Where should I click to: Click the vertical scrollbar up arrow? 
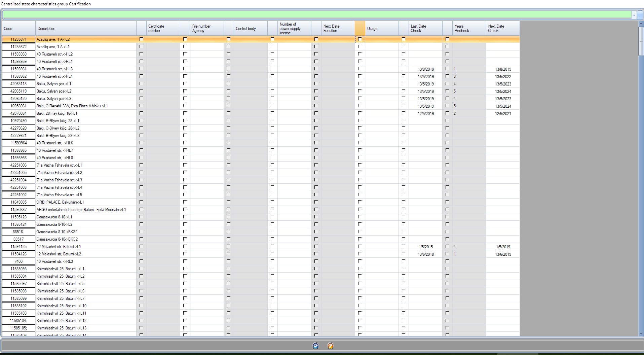click(x=641, y=24)
